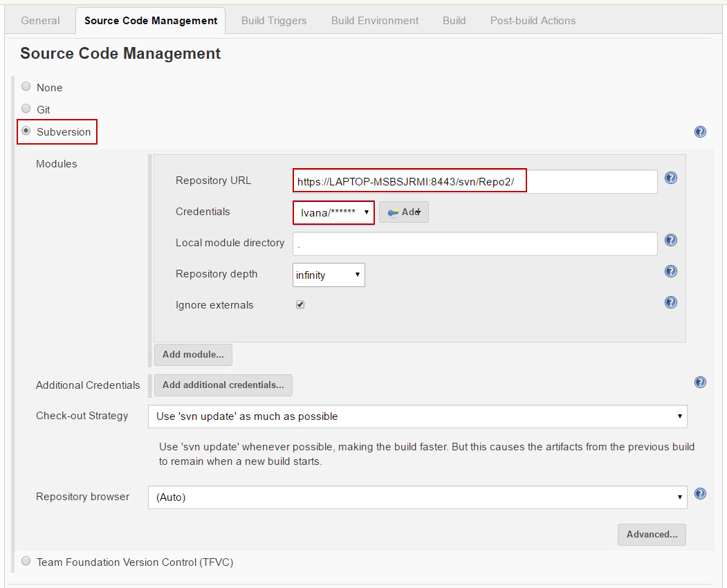The image size is (727, 588).
Task: Select Team Foundation Version Control option
Action: pyautogui.click(x=26, y=561)
